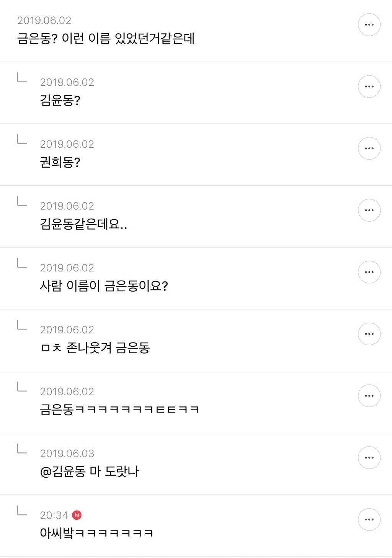Open more options for 권희동? reply

click(369, 148)
